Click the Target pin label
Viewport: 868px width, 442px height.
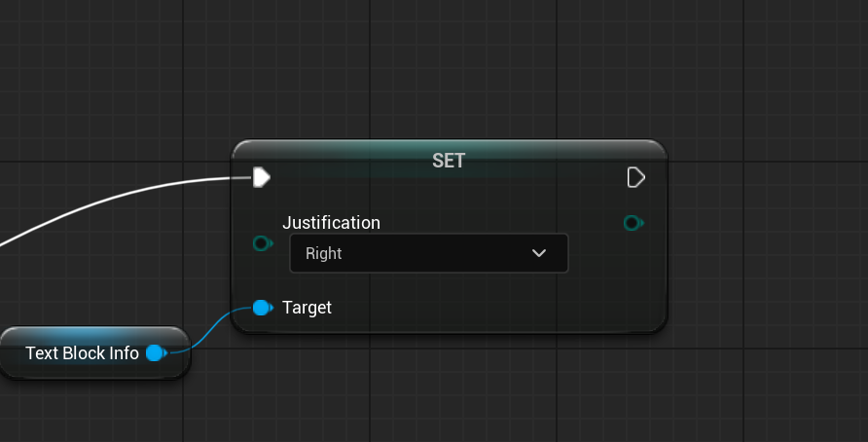click(307, 308)
